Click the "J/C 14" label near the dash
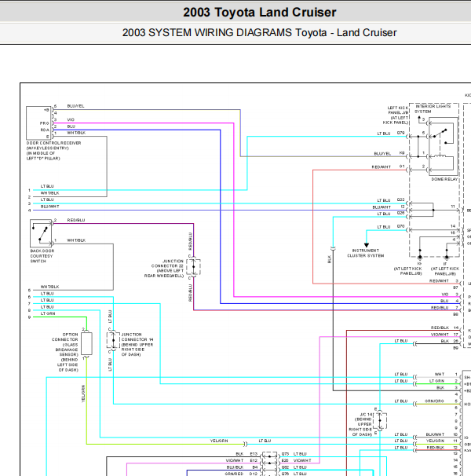This screenshot has width=471, height=476. tap(366, 415)
